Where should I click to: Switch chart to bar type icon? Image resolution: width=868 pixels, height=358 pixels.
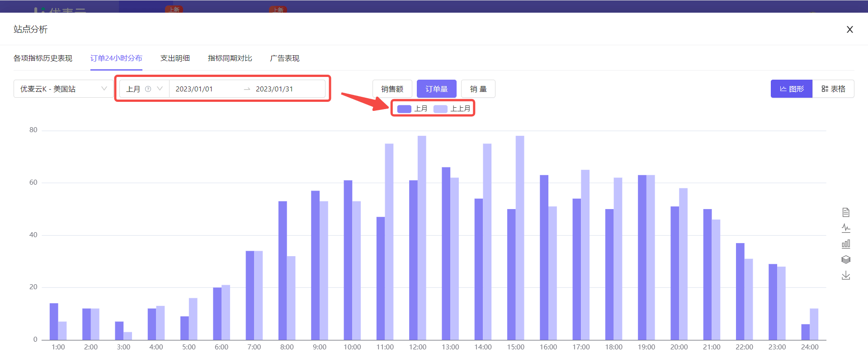(x=846, y=244)
